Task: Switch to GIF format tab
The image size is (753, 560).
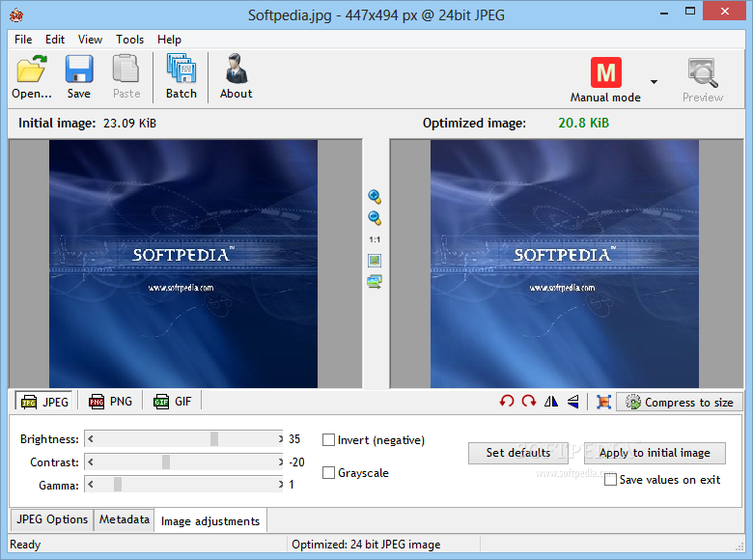Action: (172, 401)
